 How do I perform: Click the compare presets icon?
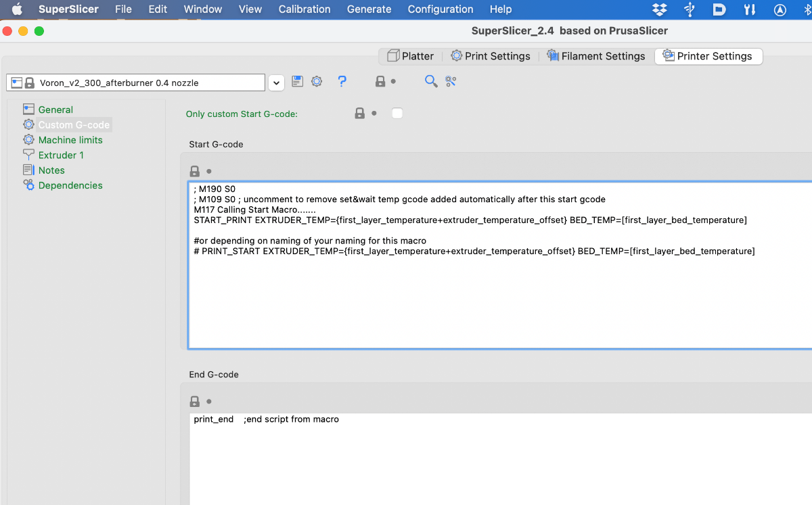tap(451, 81)
